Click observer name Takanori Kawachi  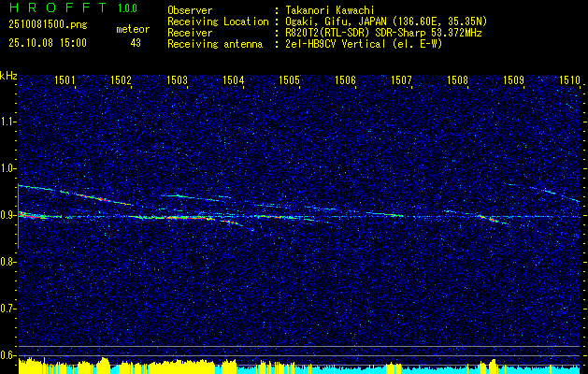(x=330, y=10)
